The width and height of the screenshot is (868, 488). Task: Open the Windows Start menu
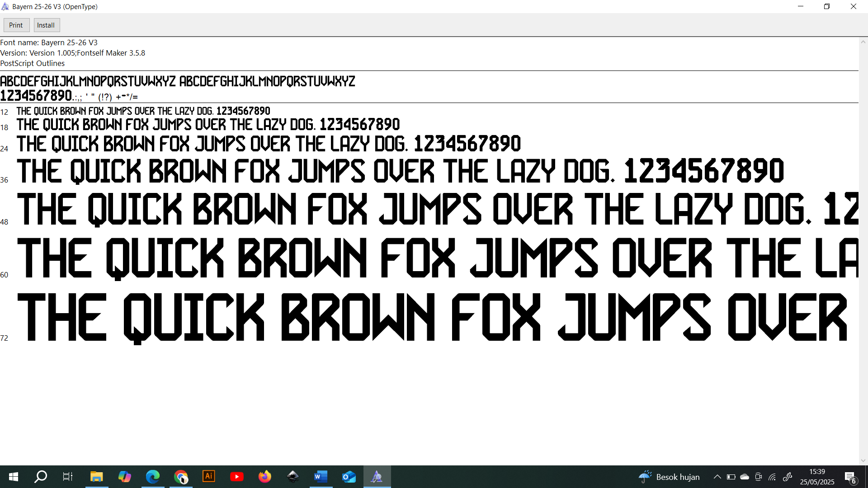[14, 477]
